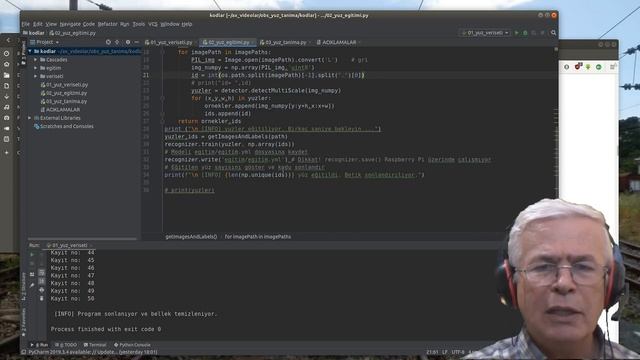The height and width of the screenshot is (360, 640).
Task: Open the Window menu
Action: tap(170, 24)
